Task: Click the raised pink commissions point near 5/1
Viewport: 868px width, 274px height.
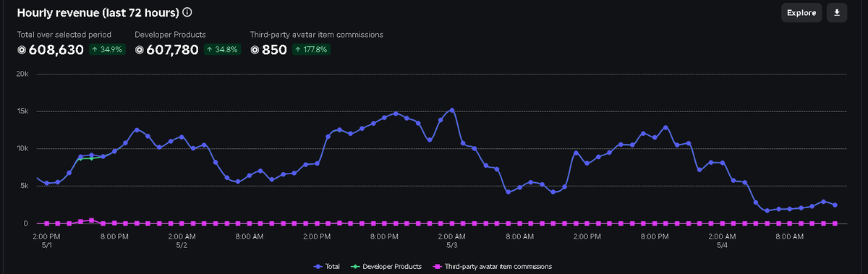Action: 91,220
